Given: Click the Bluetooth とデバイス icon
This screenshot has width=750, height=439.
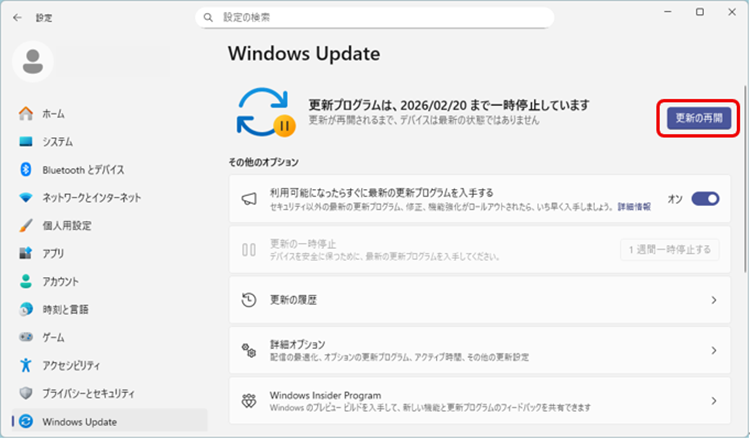Looking at the screenshot, I should point(27,170).
